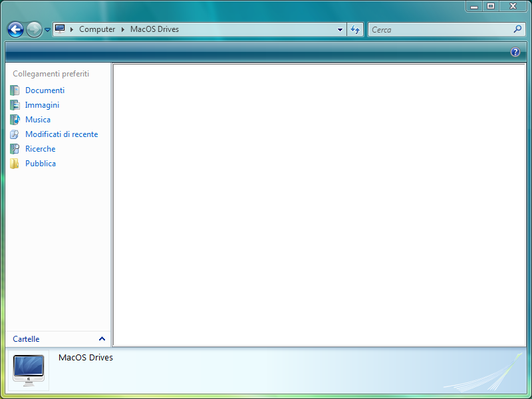Image resolution: width=532 pixels, height=399 pixels.
Task: Click the Musica folder icon
Action: (15, 120)
